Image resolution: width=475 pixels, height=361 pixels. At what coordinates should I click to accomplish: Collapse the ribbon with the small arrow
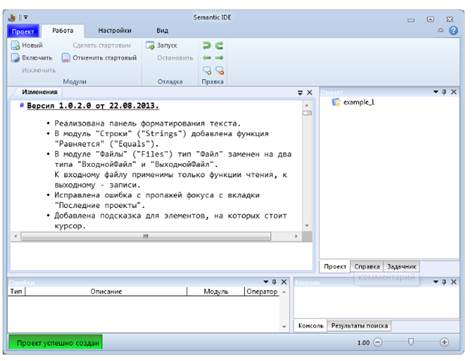[x=441, y=30]
